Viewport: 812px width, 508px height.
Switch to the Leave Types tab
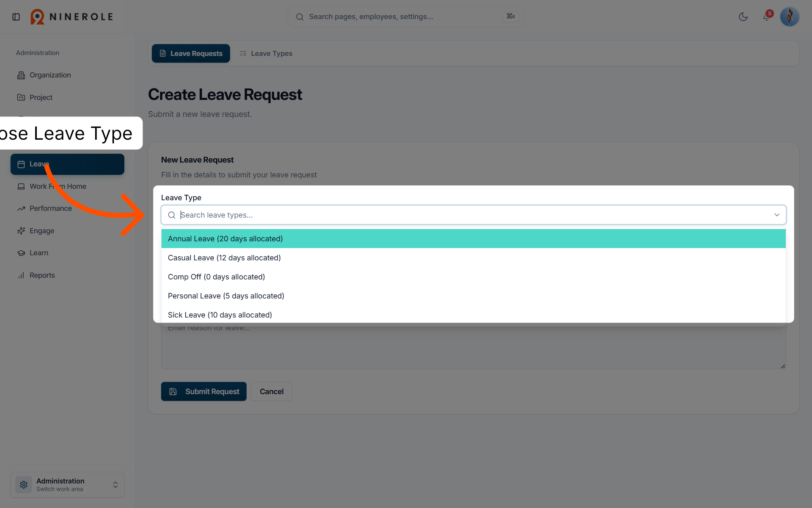[x=266, y=53]
